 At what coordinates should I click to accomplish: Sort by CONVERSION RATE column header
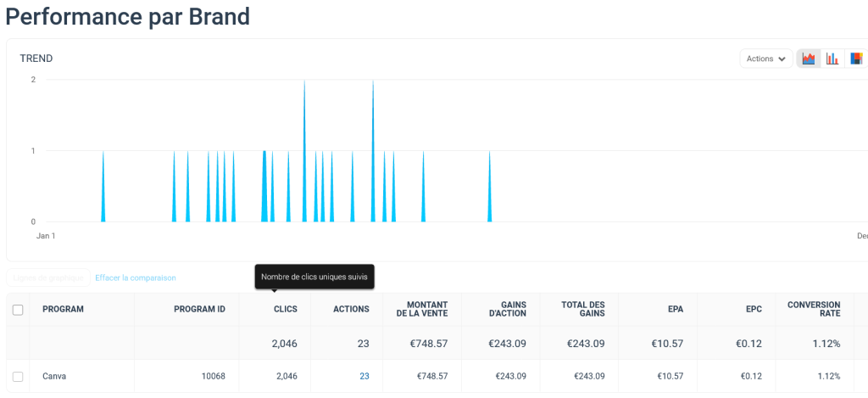point(814,310)
